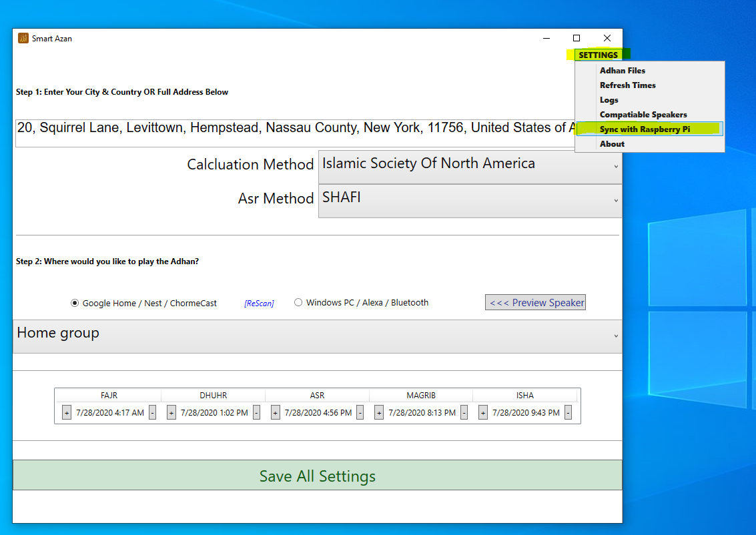Viewport: 756px width, 535px height.
Task: Increase DHUHR time with plus button
Action: [171, 412]
